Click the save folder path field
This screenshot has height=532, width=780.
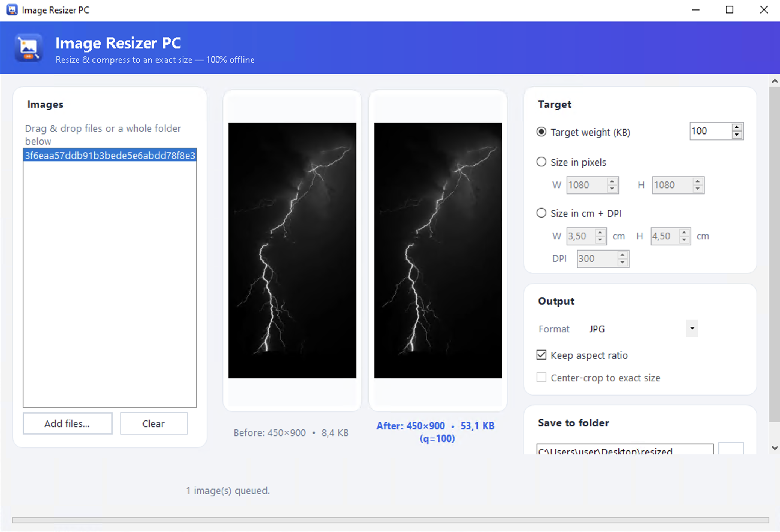[x=625, y=449]
